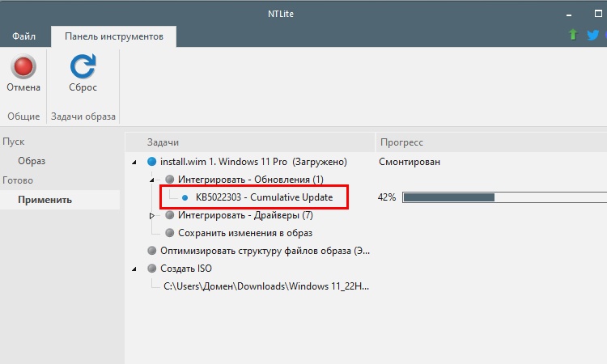This screenshot has height=364, width=607.
Task: Select the install.wim Windows 11 Pro row
Action: [x=253, y=162]
